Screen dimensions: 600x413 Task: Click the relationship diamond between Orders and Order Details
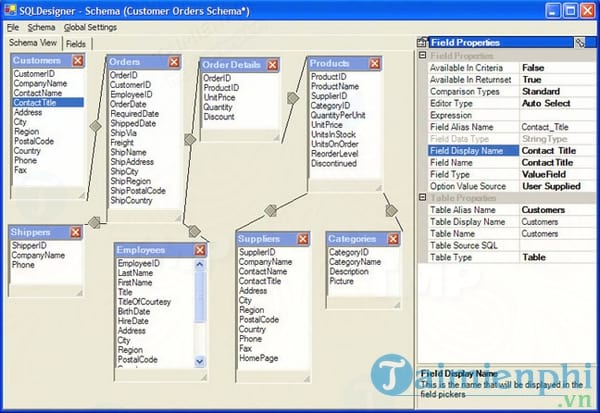pos(190,140)
